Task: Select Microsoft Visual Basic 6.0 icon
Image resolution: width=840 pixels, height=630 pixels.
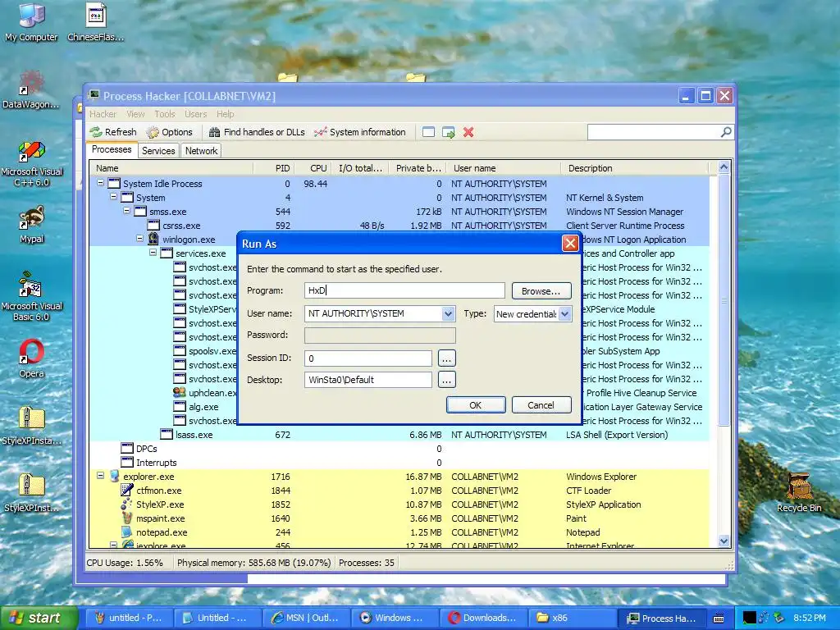Action: pos(32,296)
